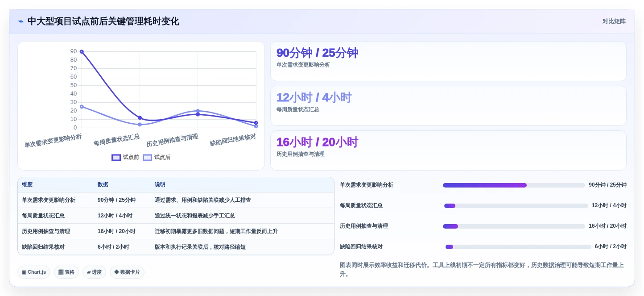
Task: Click table cell 单次需求变更影响分析
Action: [x=49, y=200]
